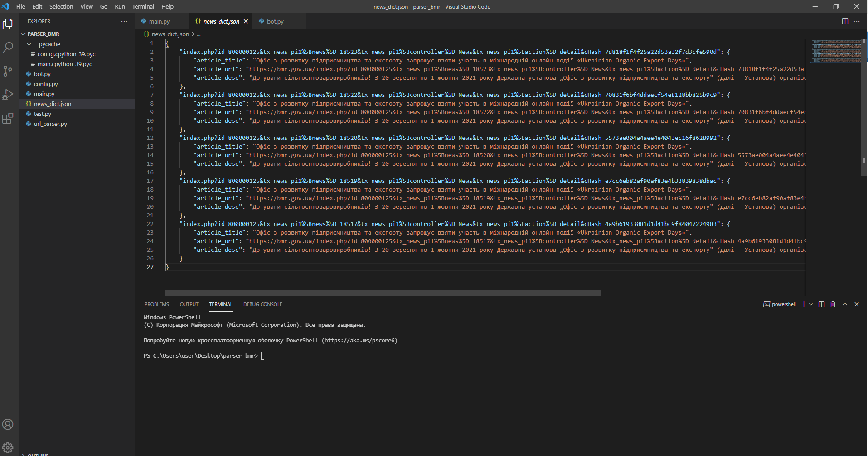This screenshot has width=868, height=456.
Task: Open the article_url link on line 24
Action: point(528,241)
